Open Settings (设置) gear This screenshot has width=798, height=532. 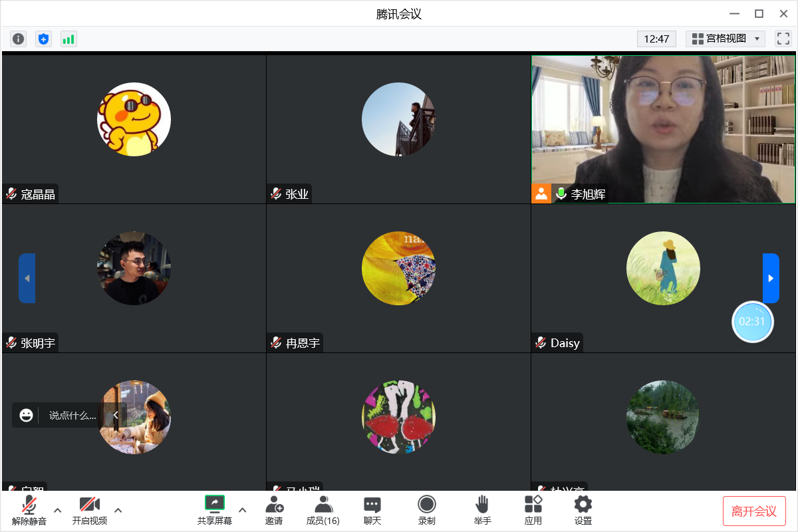coord(583,510)
